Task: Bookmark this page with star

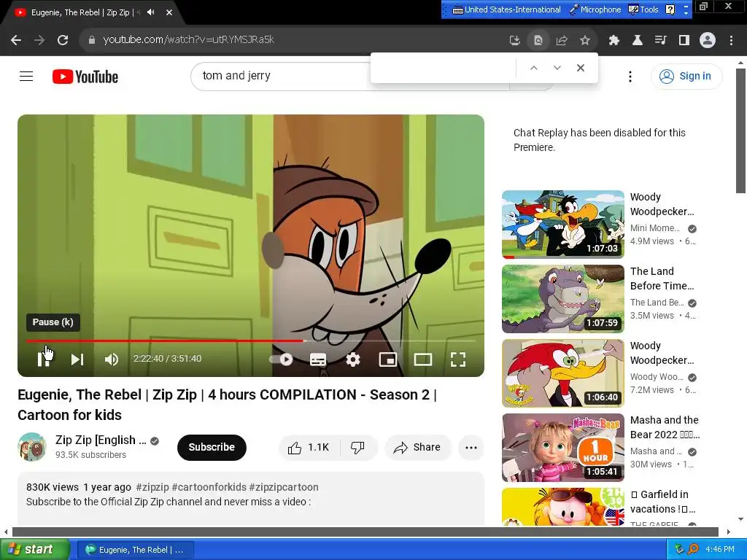Action: tap(584, 40)
